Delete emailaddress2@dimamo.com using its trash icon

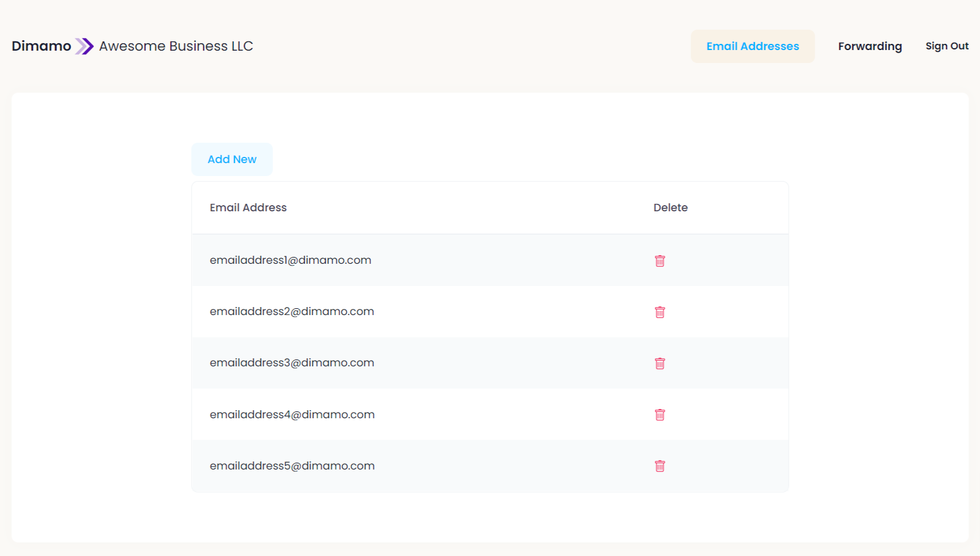(660, 312)
